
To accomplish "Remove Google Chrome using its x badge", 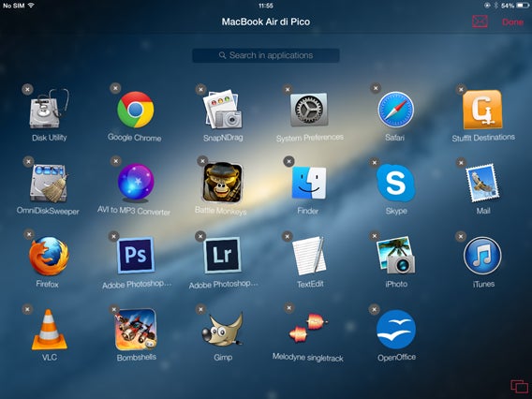I will tap(115, 88).
